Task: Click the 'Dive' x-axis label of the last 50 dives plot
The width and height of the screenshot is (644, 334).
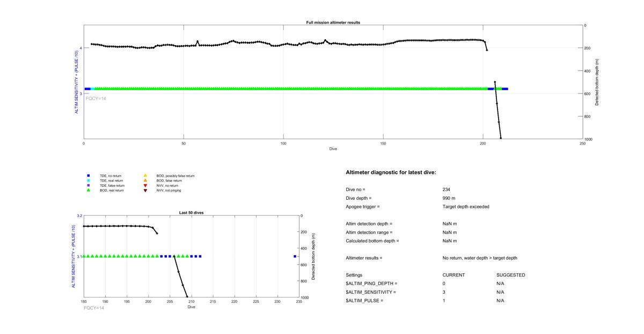Action: [192, 307]
